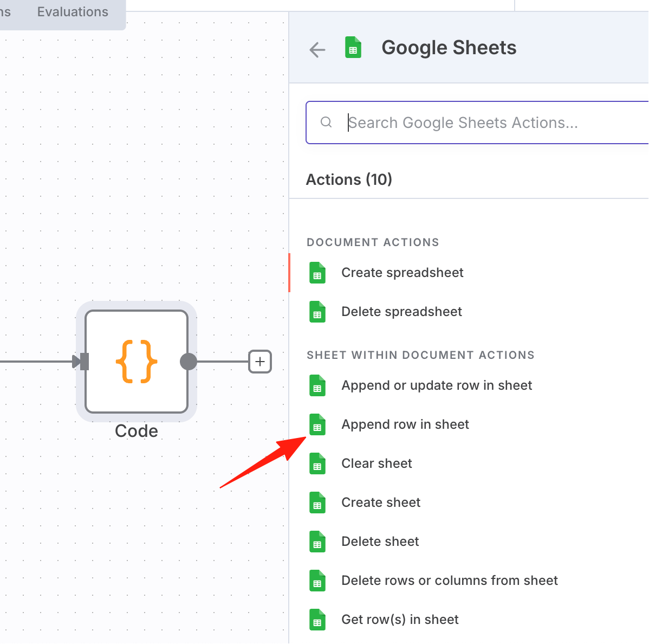Select the Code node curly braces icon

[137, 362]
